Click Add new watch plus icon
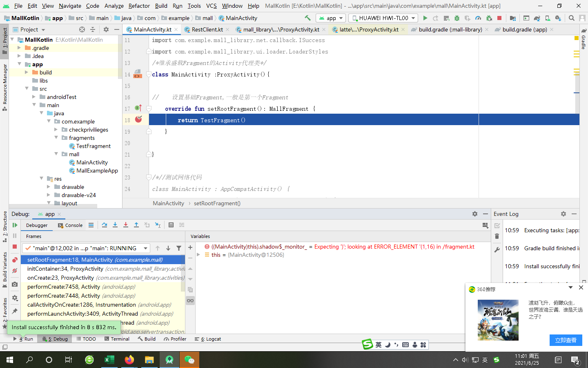This screenshot has height=368, width=588. 190,247
